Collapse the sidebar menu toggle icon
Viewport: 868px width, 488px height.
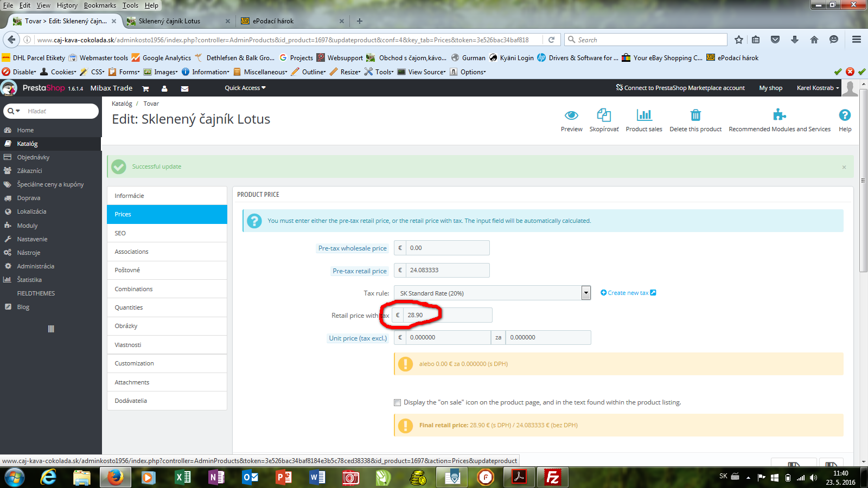(x=51, y=329)
